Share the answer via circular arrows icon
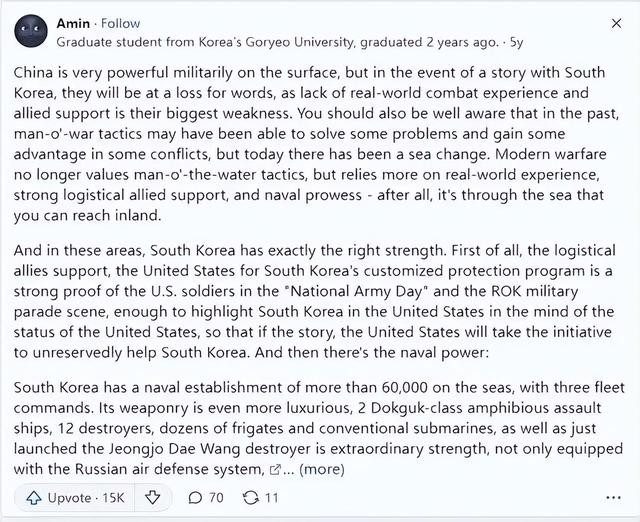The image size is (640, 522). pyautogui.click(x=251, y=498)
